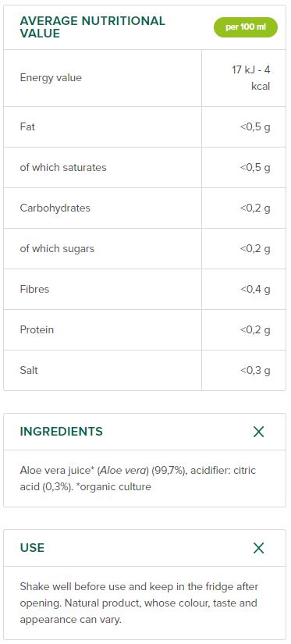The height and width of the screenshot is (644, 291).
Task: Toggle the Use section header
Action: [144, 548]
